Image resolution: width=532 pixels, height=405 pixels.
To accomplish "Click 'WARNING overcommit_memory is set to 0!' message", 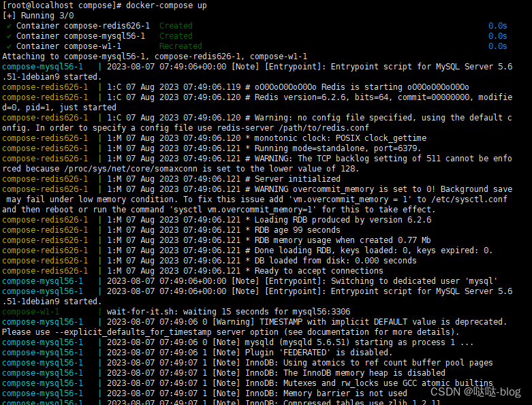I will [345, 189].
